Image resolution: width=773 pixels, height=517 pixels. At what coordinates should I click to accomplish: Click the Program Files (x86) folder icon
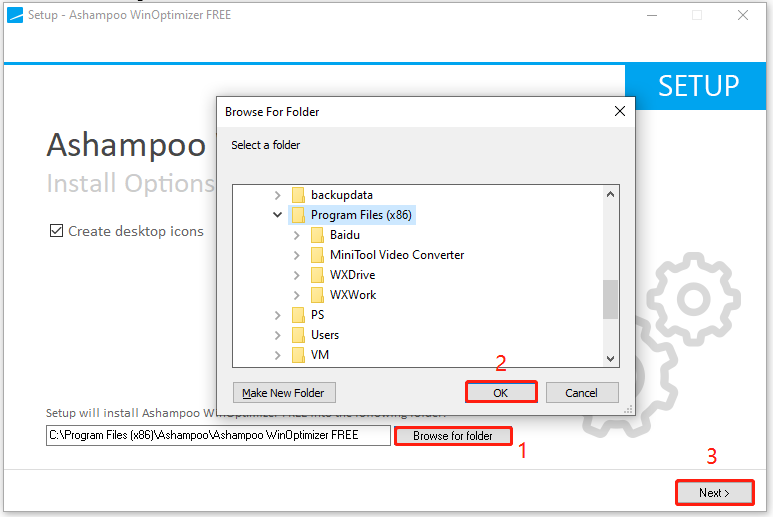point(298,215)
